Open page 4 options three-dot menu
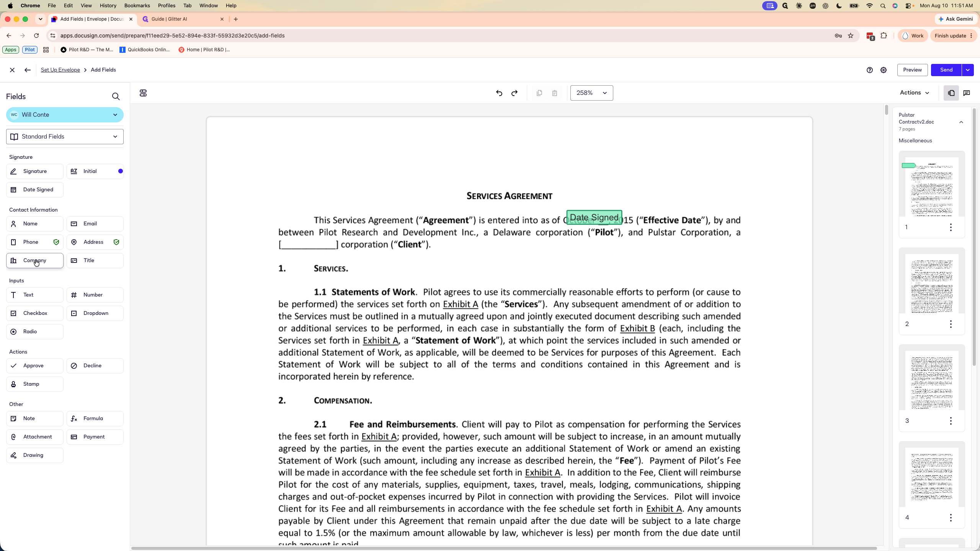Image resolution: width=980 pixels, height=551 pixels. coord(951,518)
